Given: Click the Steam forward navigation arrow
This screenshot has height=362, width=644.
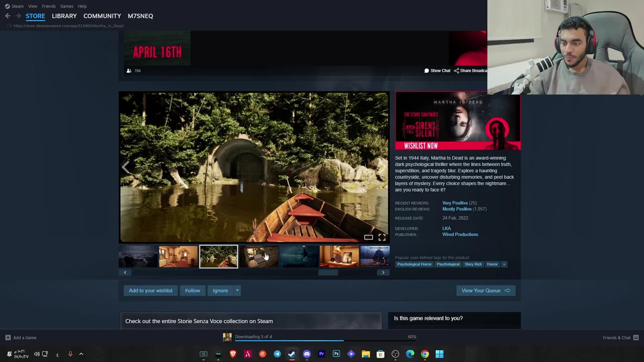Looking at the screenshot, I should [x=18, y=16].
